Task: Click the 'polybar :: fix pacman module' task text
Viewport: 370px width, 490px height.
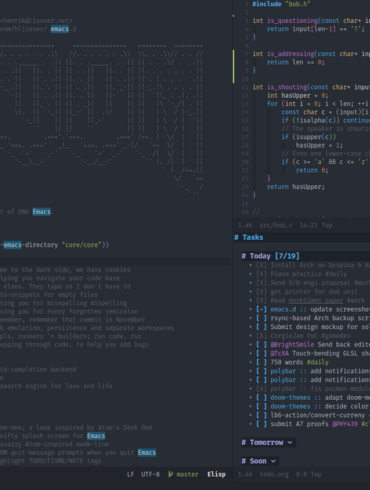Action: click(x=320, y=389)
